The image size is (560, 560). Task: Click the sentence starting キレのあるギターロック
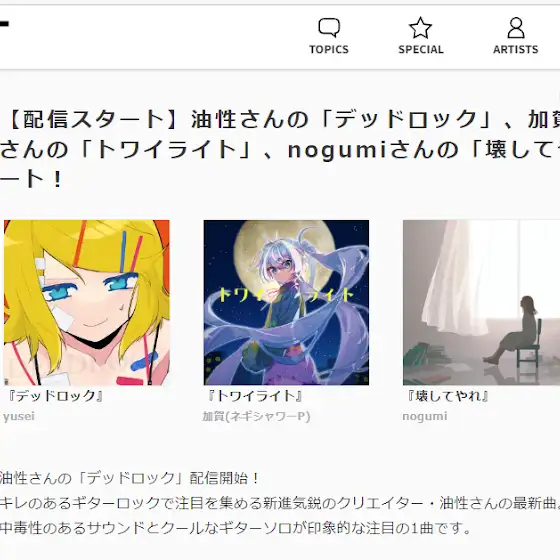point(280,503)
